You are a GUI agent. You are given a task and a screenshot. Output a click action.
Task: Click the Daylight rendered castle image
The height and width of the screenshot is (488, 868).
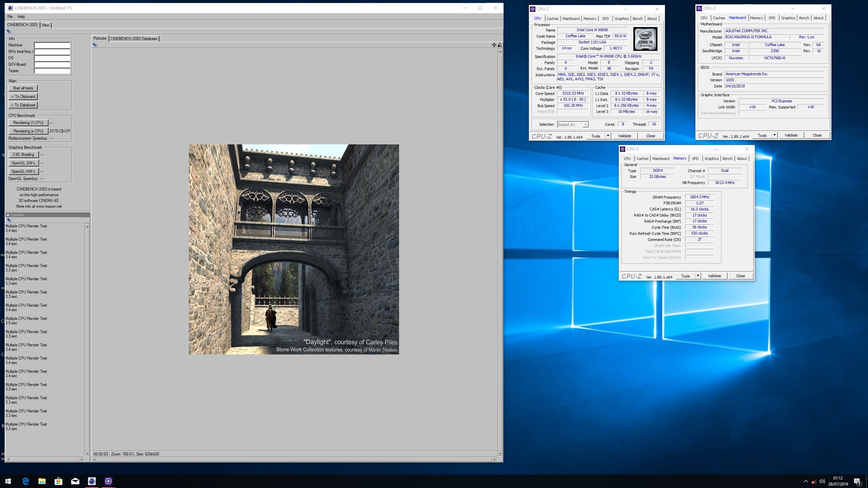pyautogui.click(x=294, y=249)
